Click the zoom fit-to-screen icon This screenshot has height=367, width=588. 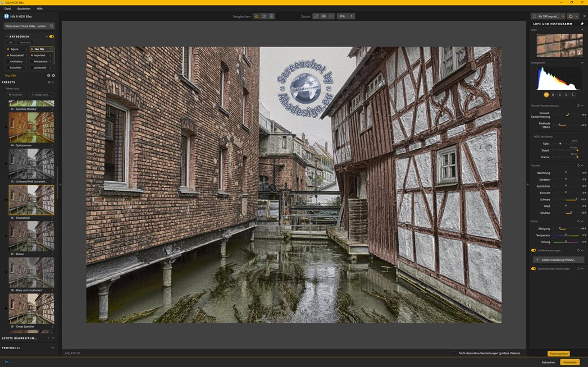tap(316, 16)
